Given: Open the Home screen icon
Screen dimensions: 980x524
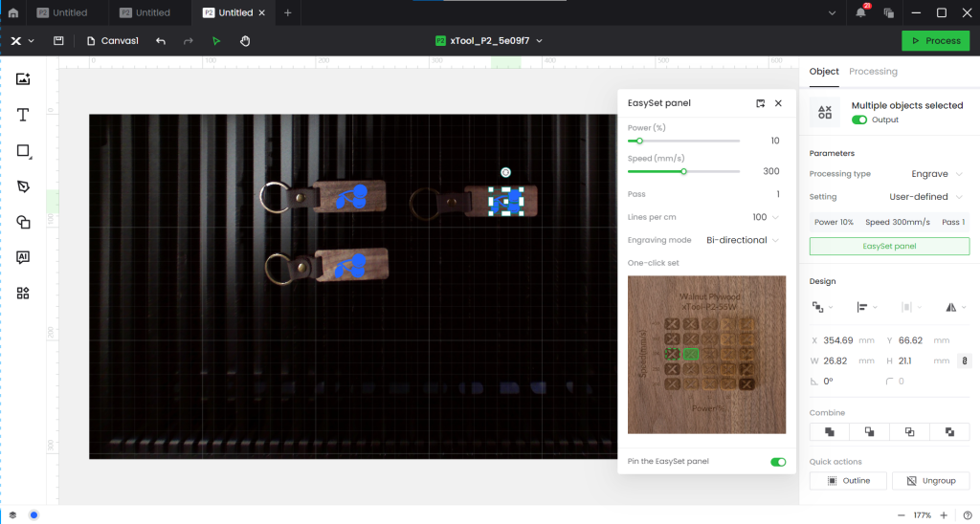Looking at the screenshot, I should [13, 12].
